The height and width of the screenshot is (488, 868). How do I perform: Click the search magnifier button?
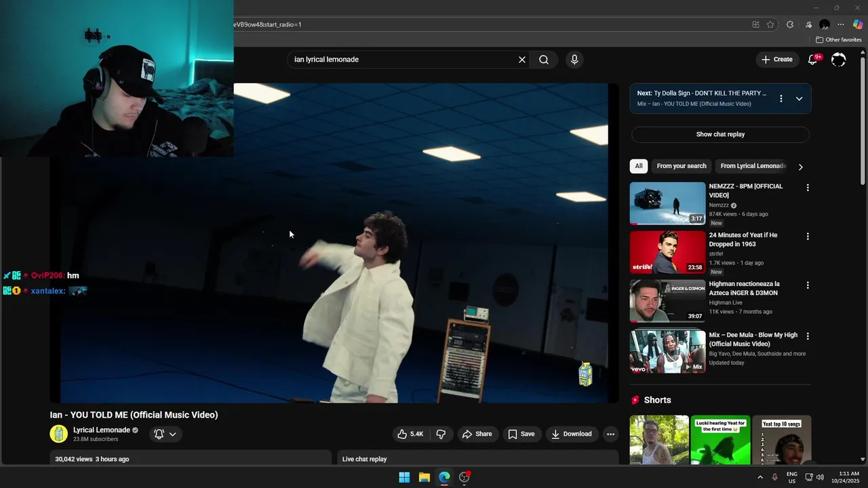click(544, 60)
